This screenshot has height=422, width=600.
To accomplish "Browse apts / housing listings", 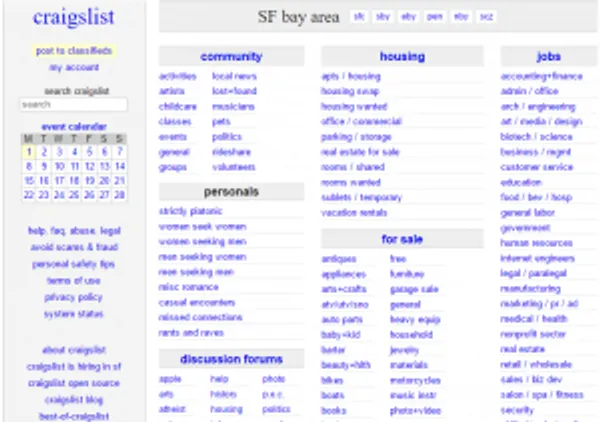I will click(x=351, y=76).
